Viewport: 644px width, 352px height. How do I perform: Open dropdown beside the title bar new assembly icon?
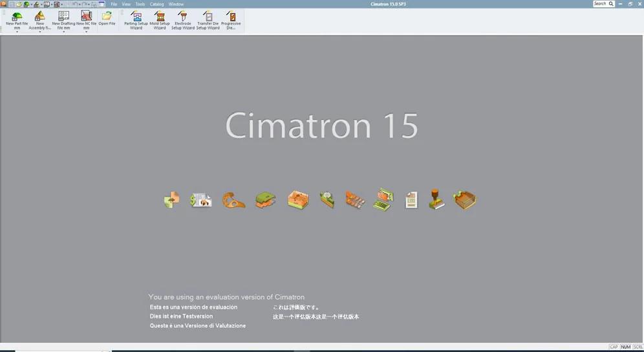coord(41,5)
